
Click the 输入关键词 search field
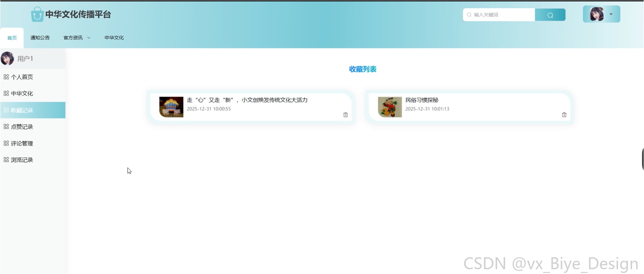point(499,15)
